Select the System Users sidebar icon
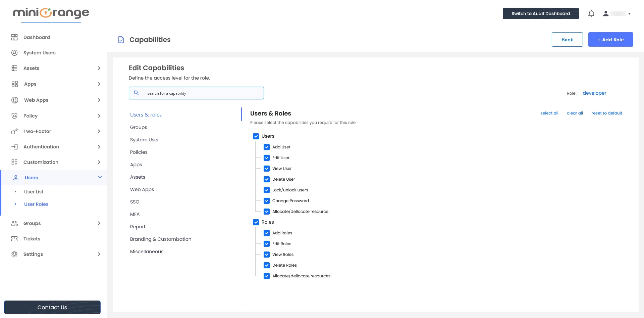Viewport: 644px width, 318px height. tap(14, 53)
